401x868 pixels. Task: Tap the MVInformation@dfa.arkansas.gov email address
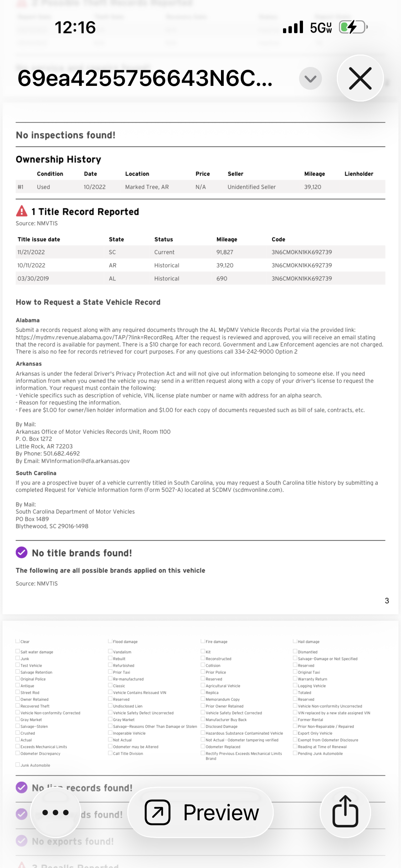86,461
